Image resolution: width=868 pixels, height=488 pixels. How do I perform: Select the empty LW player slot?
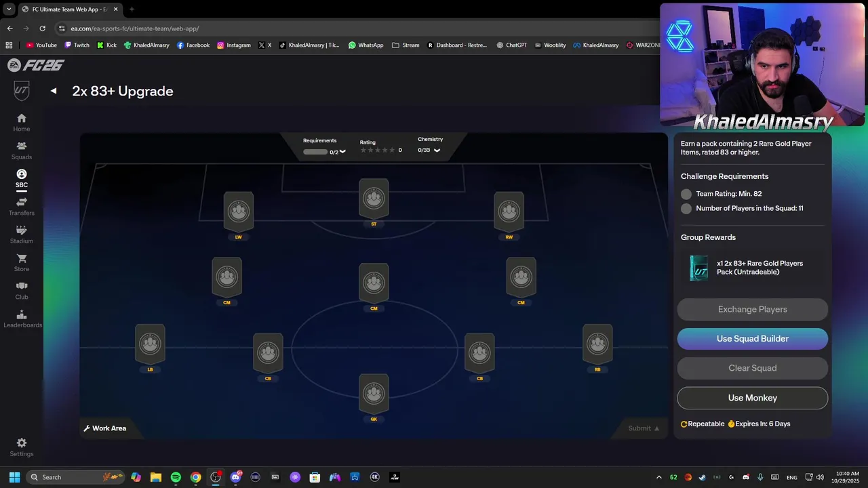point(239,211)
